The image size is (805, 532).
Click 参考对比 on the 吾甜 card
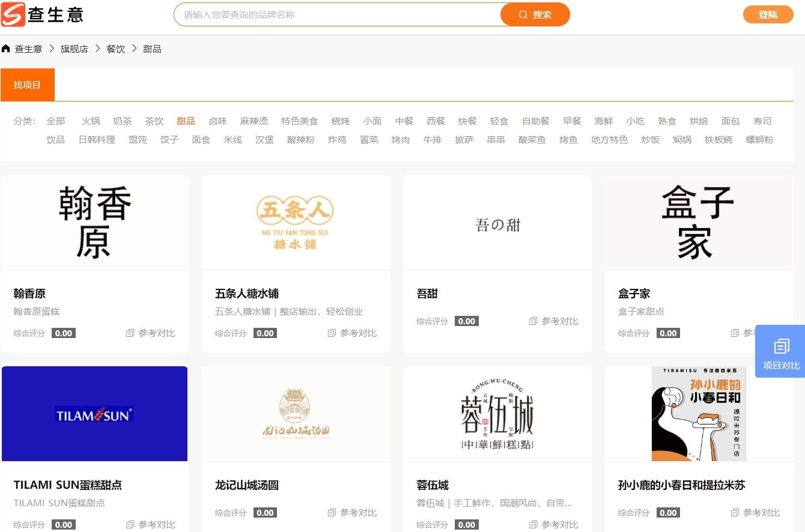click(x=554, y=321)
